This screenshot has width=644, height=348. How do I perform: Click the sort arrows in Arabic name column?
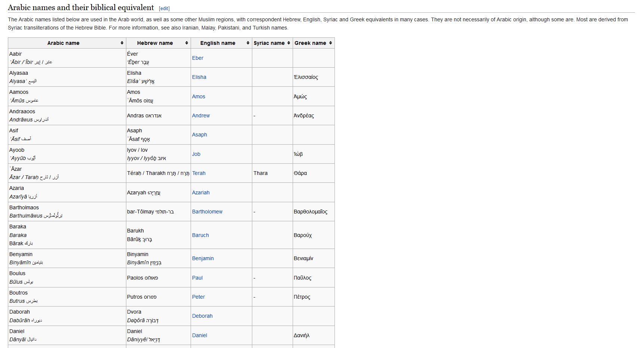pos(122,43)
